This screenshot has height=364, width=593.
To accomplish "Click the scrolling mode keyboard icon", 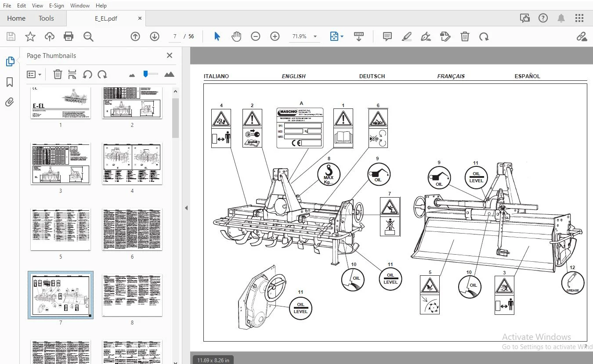I will (359, 36).
